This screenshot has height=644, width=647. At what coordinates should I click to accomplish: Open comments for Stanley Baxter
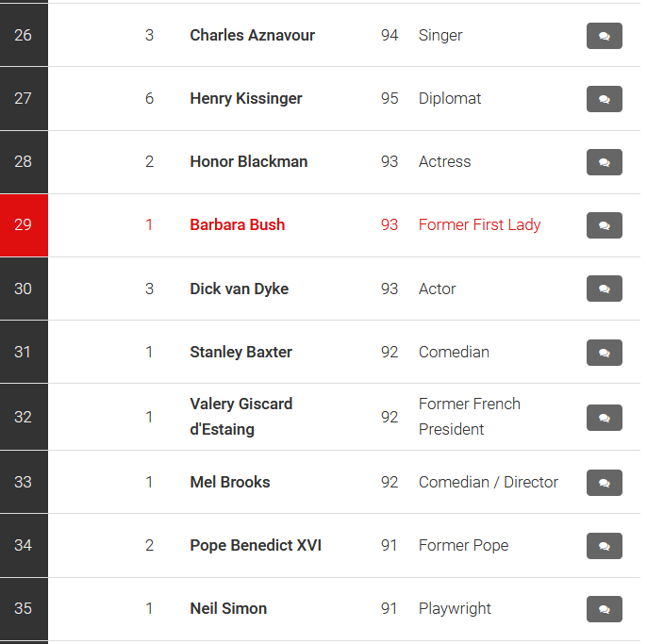pyautogui.click(x=604, y=353)
